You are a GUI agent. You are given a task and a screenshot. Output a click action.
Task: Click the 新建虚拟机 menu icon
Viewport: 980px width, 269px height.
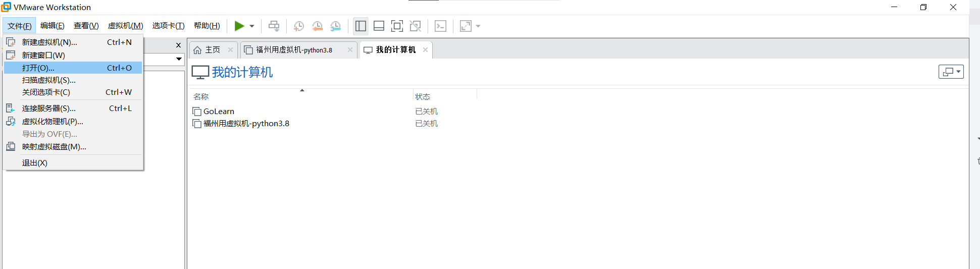point(11,42)
